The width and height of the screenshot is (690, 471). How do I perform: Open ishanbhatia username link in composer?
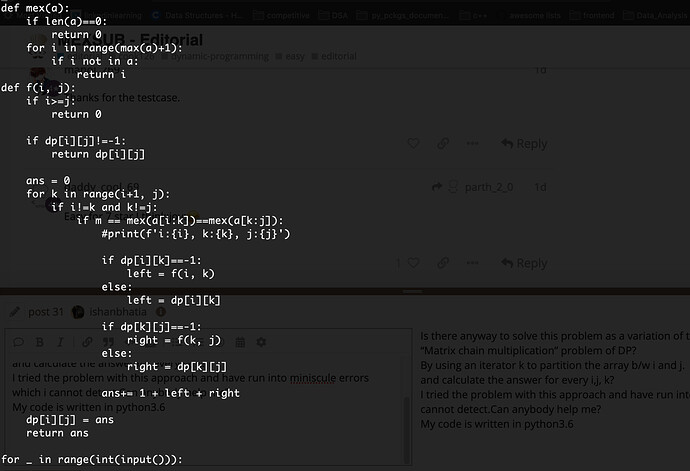118,312
